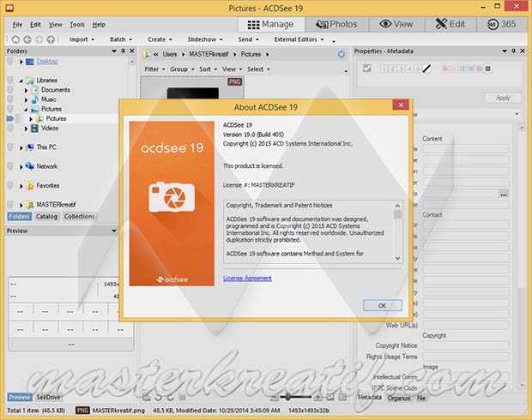The height and width of the screenshot is (420, 532).
Task: Click the Web URL(s) input field
Action: point(465,325)
